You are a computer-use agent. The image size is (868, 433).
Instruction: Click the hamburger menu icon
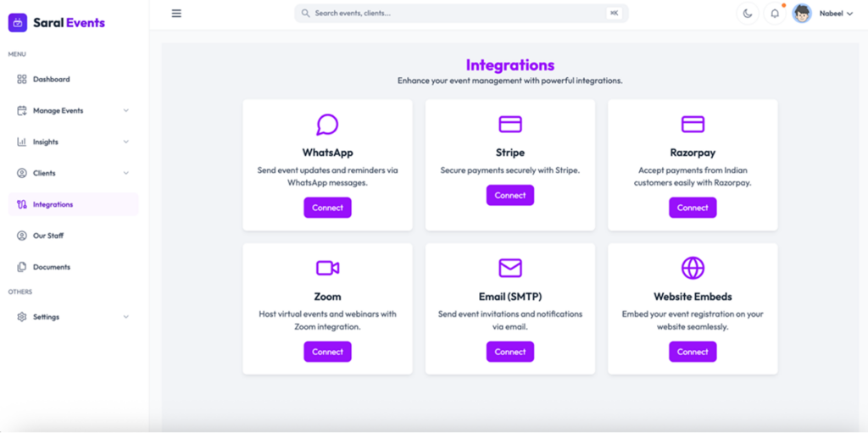176,14
